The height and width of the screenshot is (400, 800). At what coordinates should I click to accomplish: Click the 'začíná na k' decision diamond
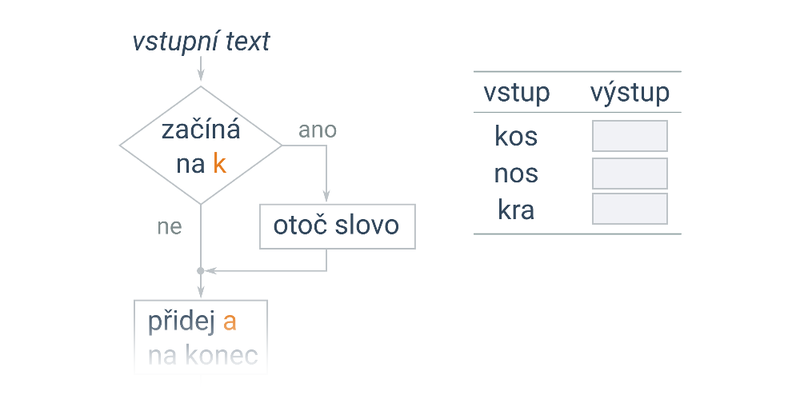(201, 145)
